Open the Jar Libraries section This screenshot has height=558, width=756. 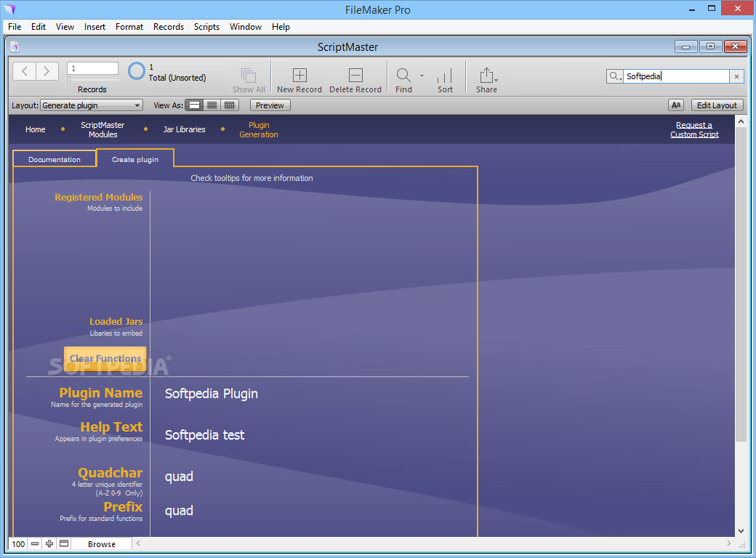click(x=184, y=129)
